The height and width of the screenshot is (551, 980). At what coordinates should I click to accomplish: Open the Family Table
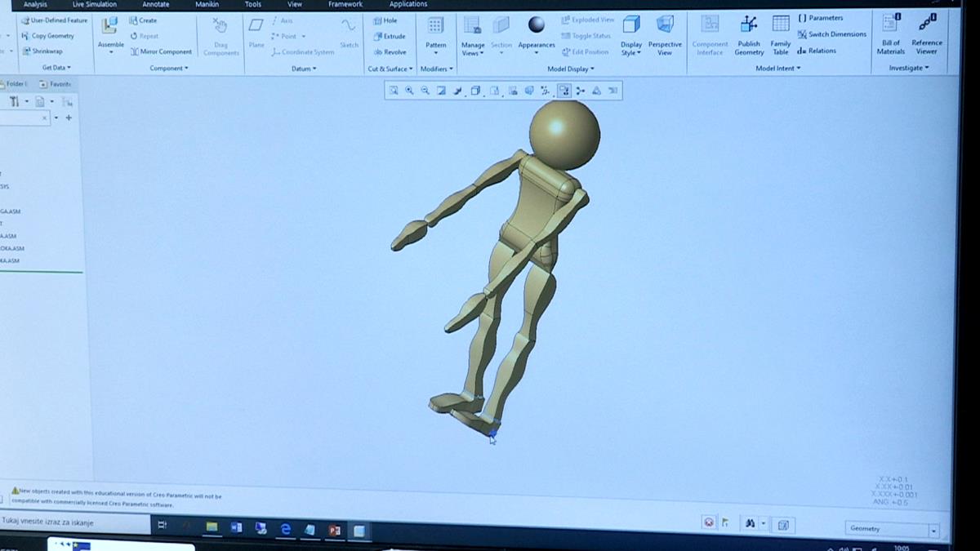781,26
